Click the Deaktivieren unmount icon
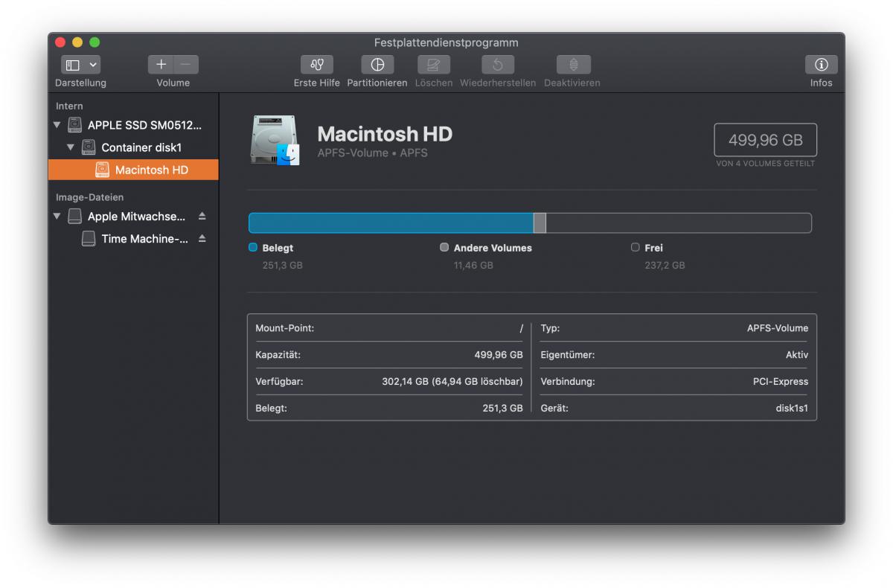The height and width of the screenshot is (588, 893). (x=573, y=65)
